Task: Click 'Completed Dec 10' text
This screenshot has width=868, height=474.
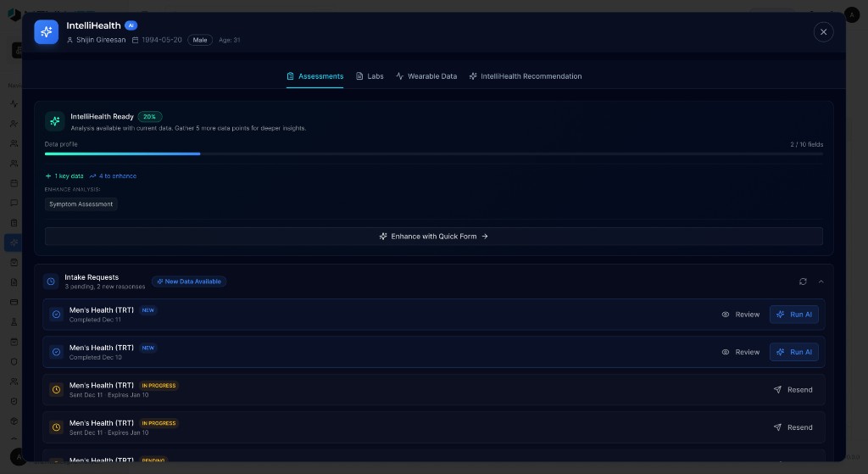Action: [x=95, y=358]
